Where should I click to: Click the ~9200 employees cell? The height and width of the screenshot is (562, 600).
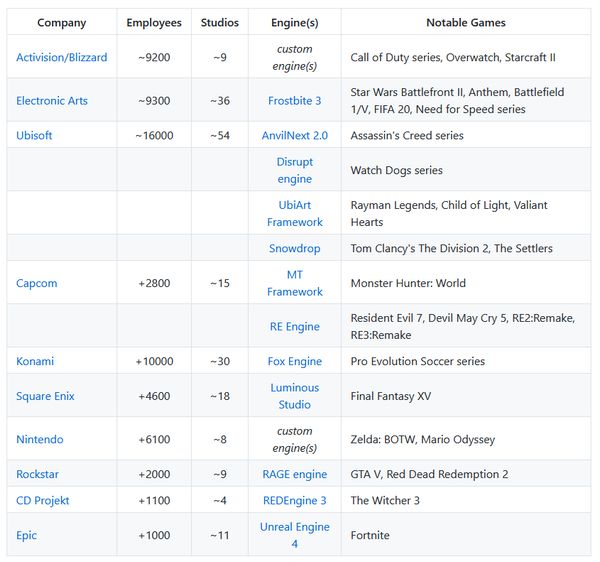tap(154, 57)
